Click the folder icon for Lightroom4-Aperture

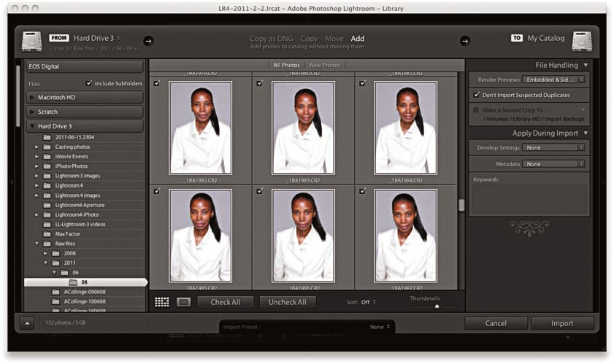point(47,205)
